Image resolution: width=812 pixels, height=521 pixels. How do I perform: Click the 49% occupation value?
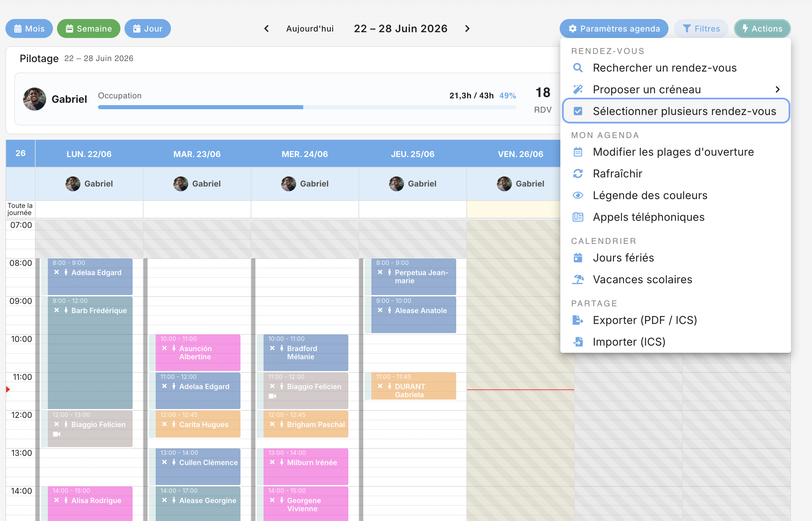point(507,96)
